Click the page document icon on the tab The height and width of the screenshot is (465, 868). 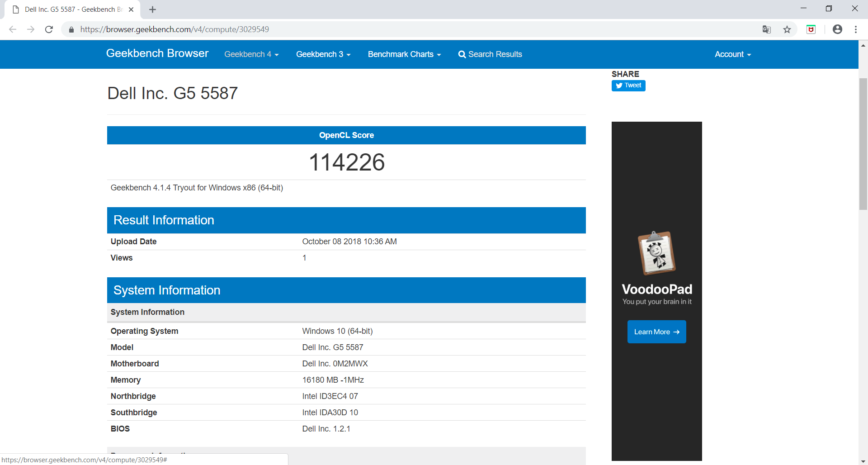16,9
